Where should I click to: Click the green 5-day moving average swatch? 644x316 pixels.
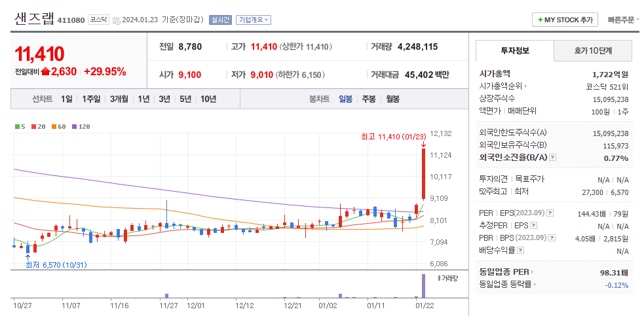[17, 127]
